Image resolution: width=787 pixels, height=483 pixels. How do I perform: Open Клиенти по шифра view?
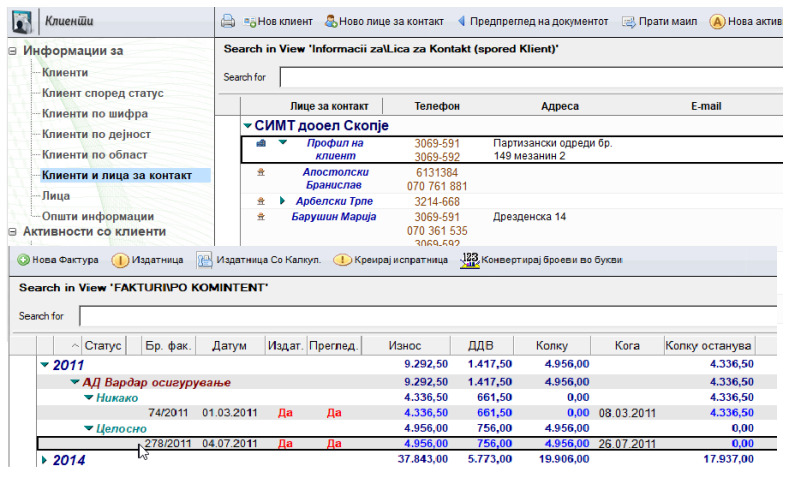pos(95,113)
